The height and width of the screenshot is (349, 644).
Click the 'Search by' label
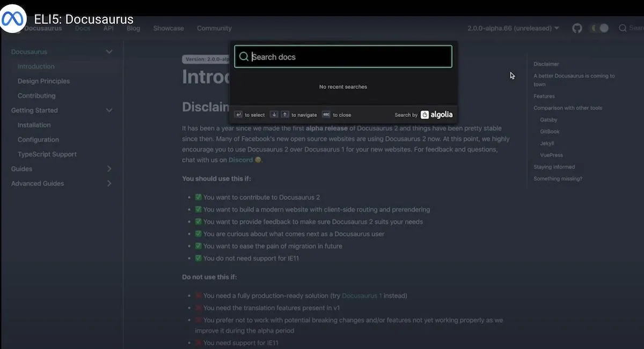pos(406,115)
